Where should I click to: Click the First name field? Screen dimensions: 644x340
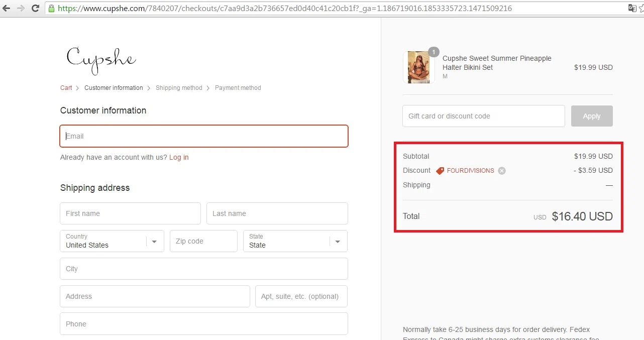pos(130,213)
